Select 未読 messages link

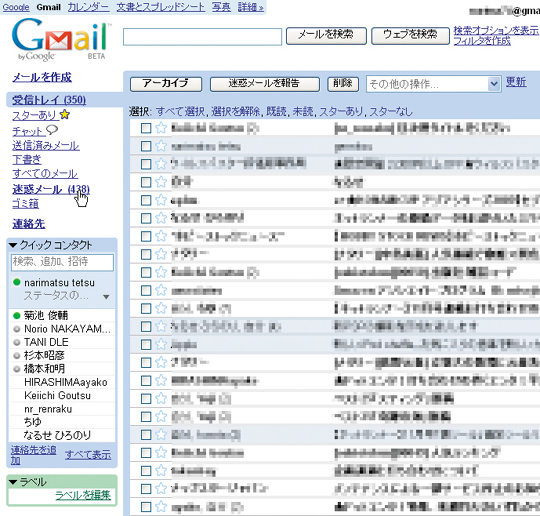click(303, 112)
